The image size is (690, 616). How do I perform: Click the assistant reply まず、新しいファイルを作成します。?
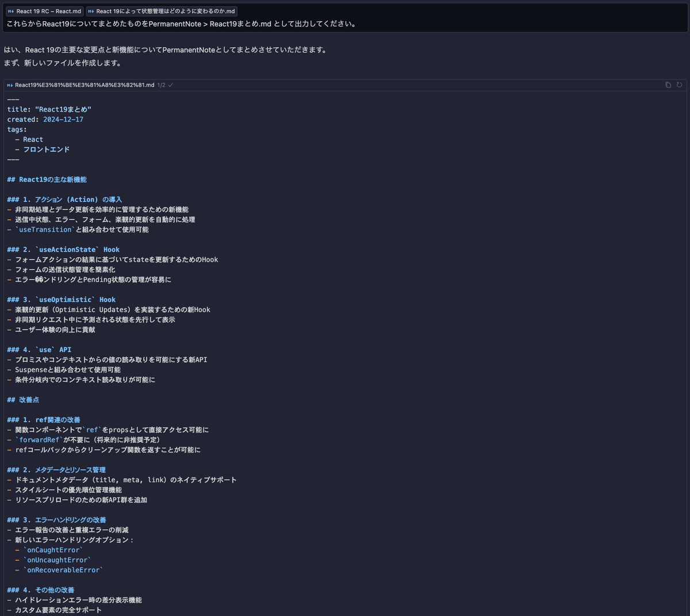pyautogui.click(x=63, y=63)
